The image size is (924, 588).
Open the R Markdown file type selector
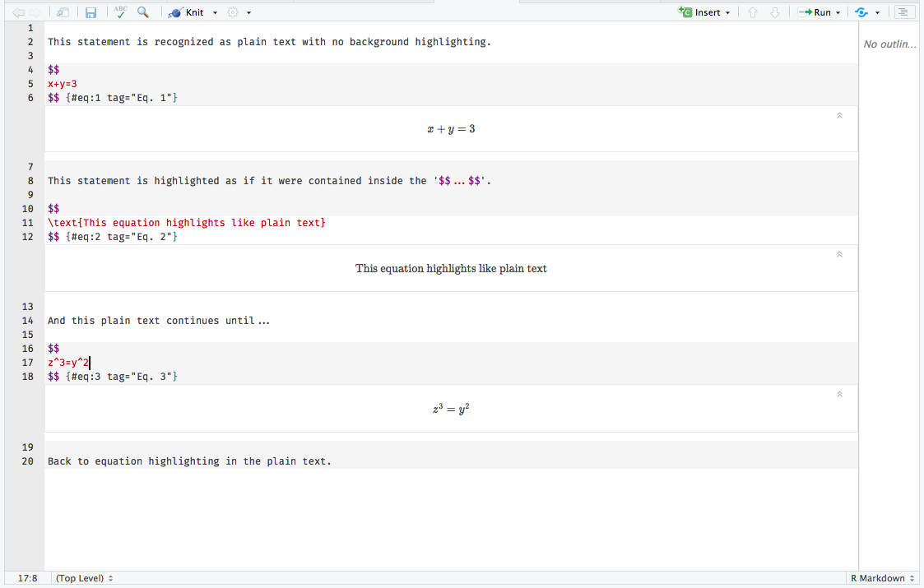880,578
